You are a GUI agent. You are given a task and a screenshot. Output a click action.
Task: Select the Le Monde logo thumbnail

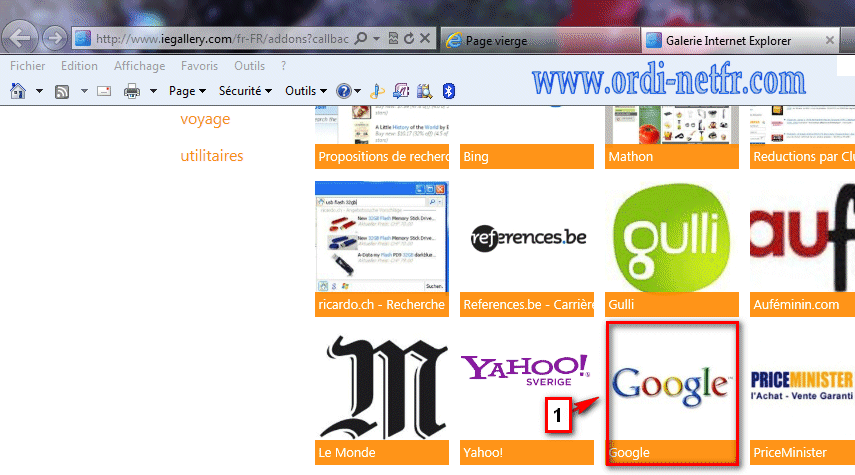382,385
